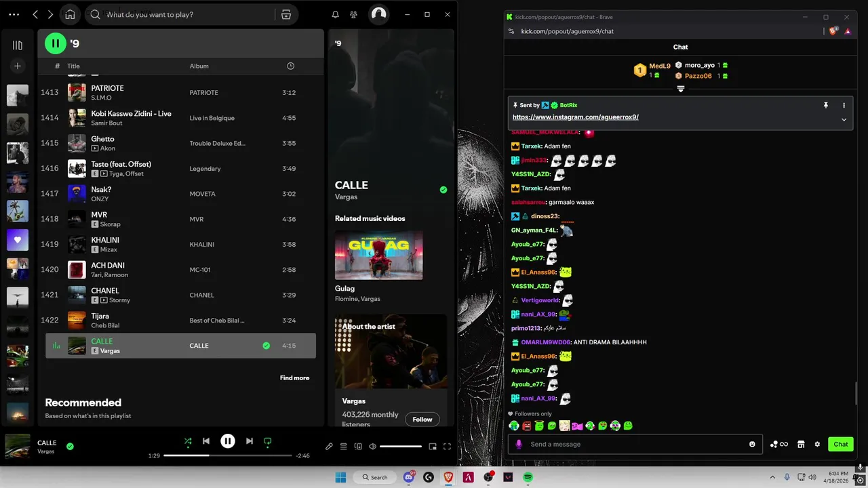Toggle repeat in playback bar

pos(267,441)
